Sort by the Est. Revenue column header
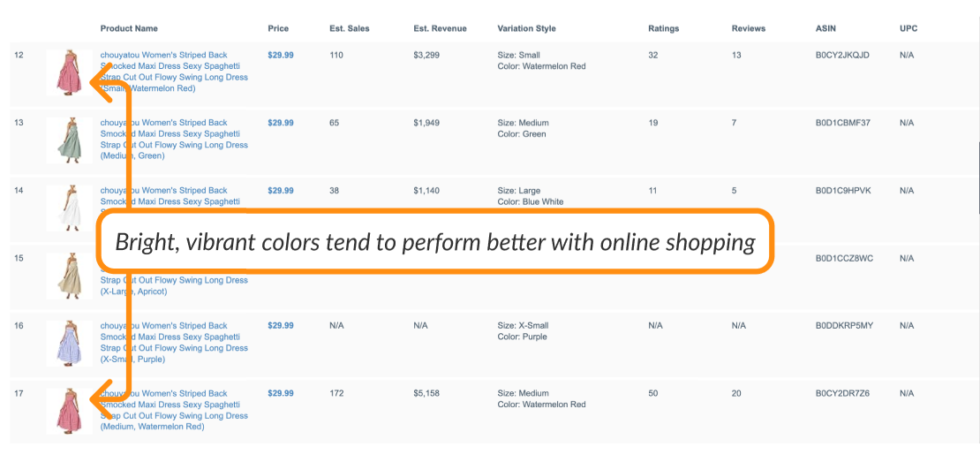Screen dimensions: 980x462 [440, 29]
